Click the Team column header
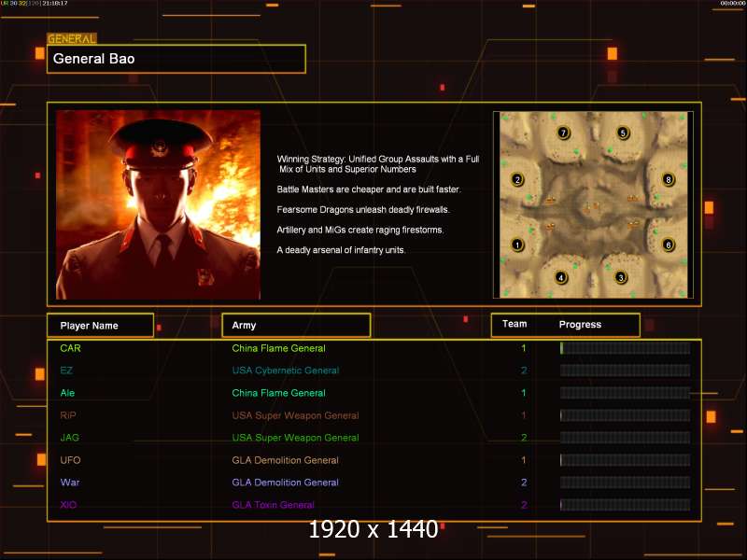The width and height of the screenshot is (747, 560). coord(514,324)
